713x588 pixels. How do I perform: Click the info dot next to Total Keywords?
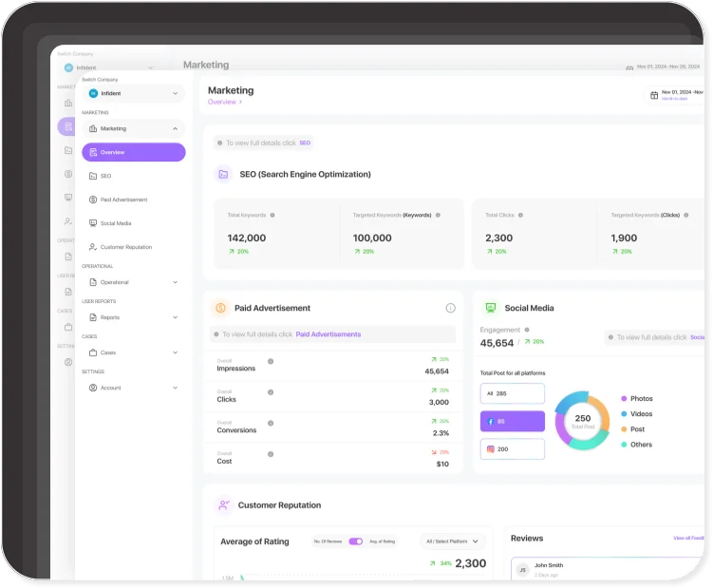click(x=273, y=215)
